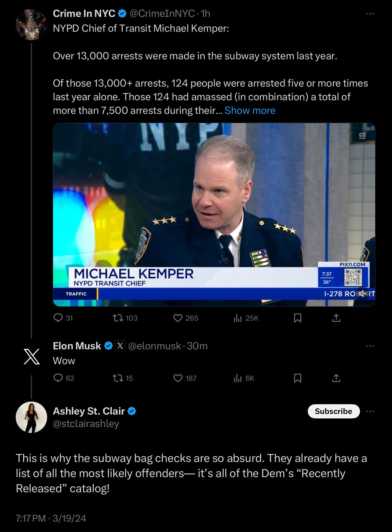Open the @stclairashley profile handle
The height and width of the screenshot is (532, 392).
coord(86,424)
